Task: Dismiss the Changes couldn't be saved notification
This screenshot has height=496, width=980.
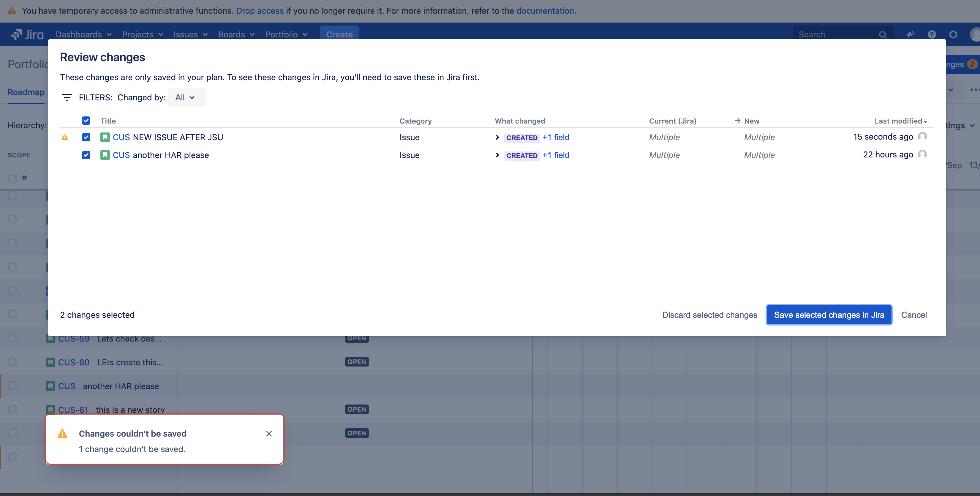Action: tap(269, 434)
